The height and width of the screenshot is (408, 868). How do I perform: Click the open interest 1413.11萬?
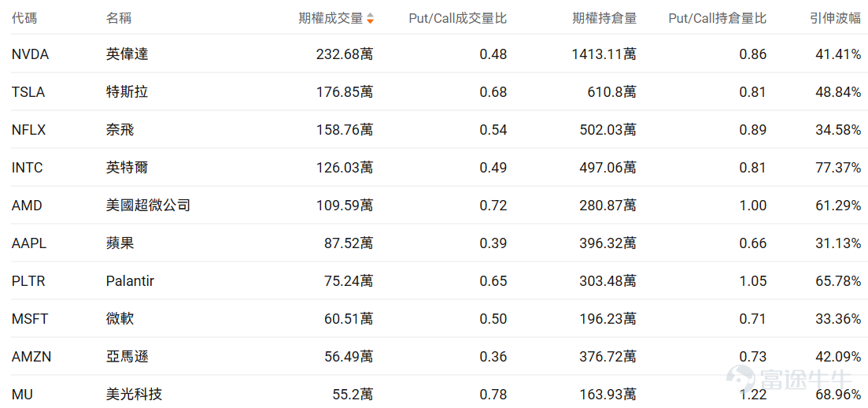[x=604, y=54]
